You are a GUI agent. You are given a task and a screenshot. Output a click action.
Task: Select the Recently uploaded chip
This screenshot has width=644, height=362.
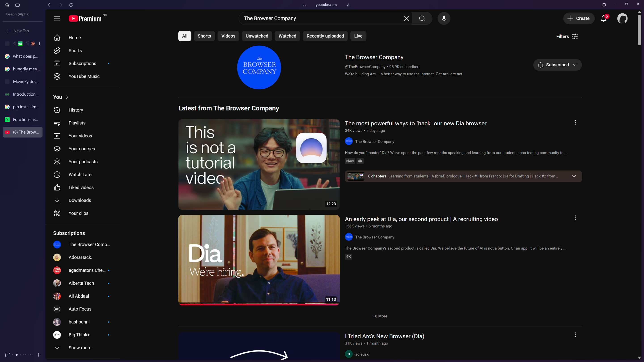pyautogui.click(x=325, y=36)
